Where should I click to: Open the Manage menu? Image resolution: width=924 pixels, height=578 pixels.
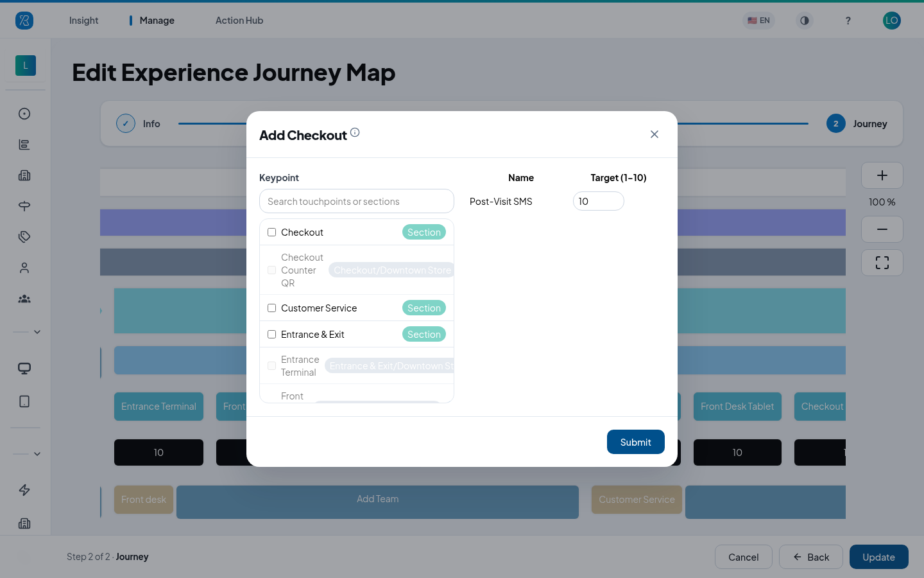click(x=157, y=21)
